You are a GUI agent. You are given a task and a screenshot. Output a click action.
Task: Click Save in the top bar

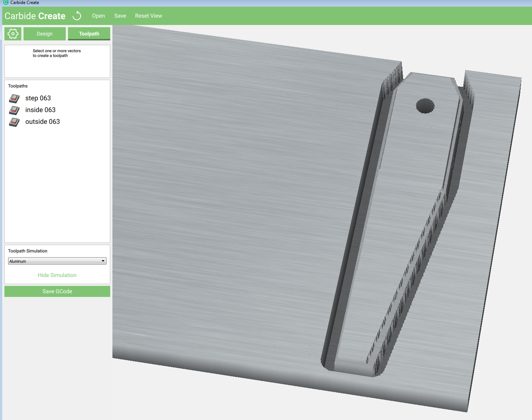click(x=120, y=16)
